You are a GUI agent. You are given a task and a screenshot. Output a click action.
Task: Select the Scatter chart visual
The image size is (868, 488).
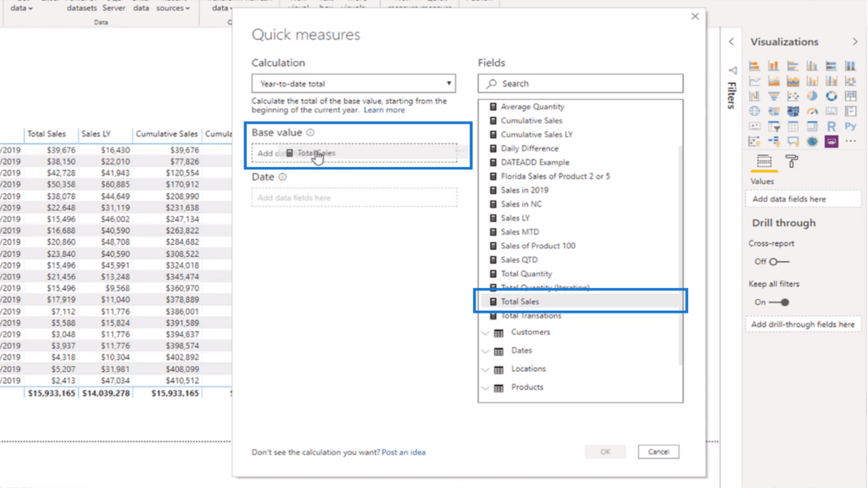click(793, 97)
